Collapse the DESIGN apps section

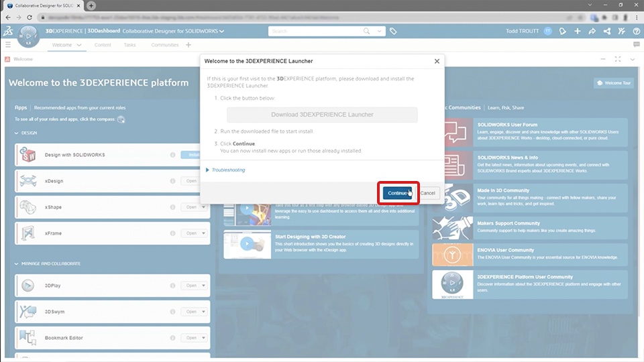[x=16, y=133]
